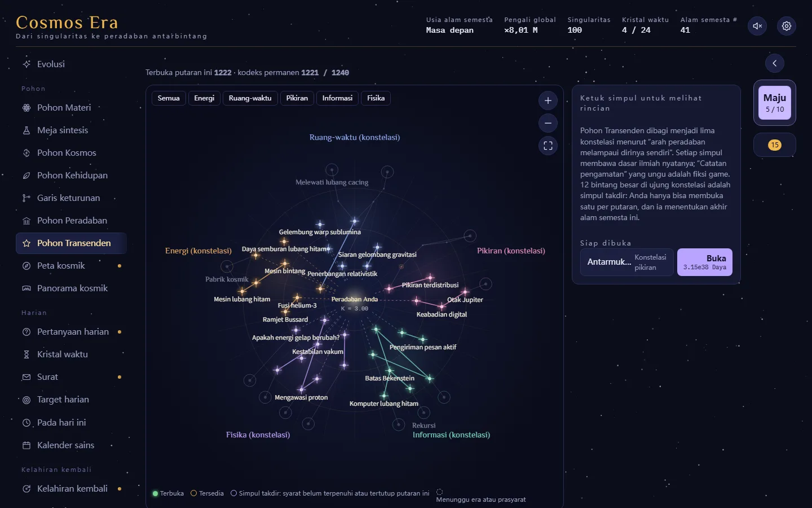812x508 pixels.
Task: Click the Ruang-waktu (konstelasi) label
Action: pos(355,137)
